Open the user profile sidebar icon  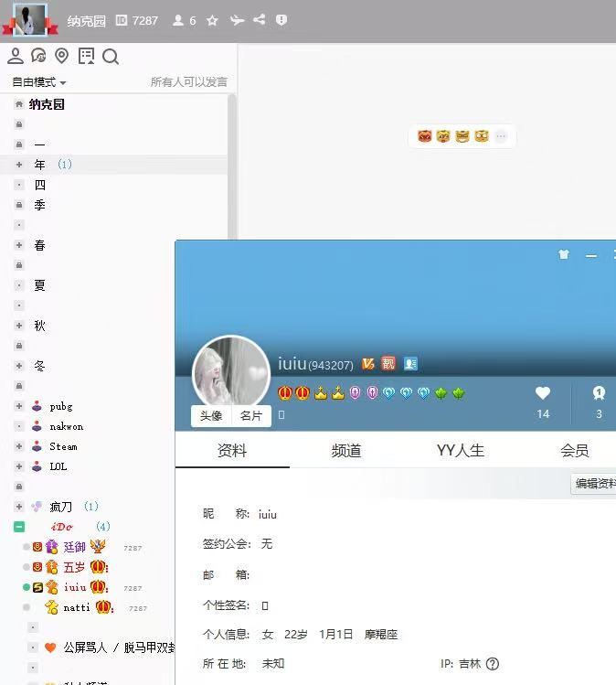tap(16, 56)
